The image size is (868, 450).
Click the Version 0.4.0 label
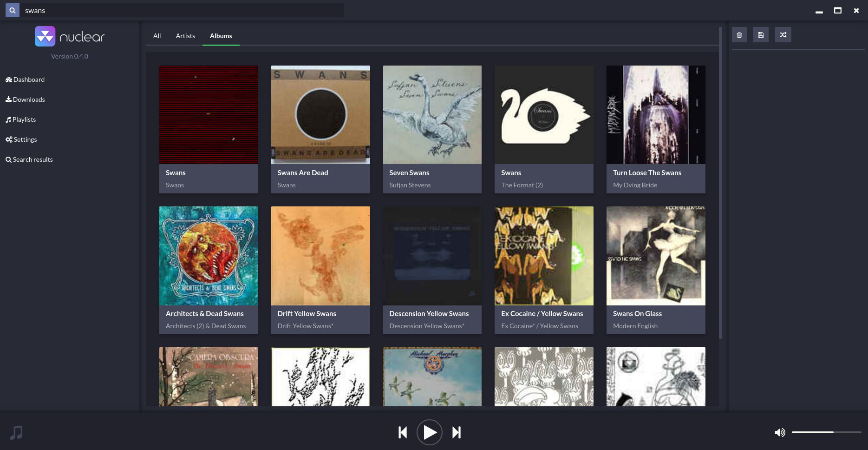[x=70, y=56]
